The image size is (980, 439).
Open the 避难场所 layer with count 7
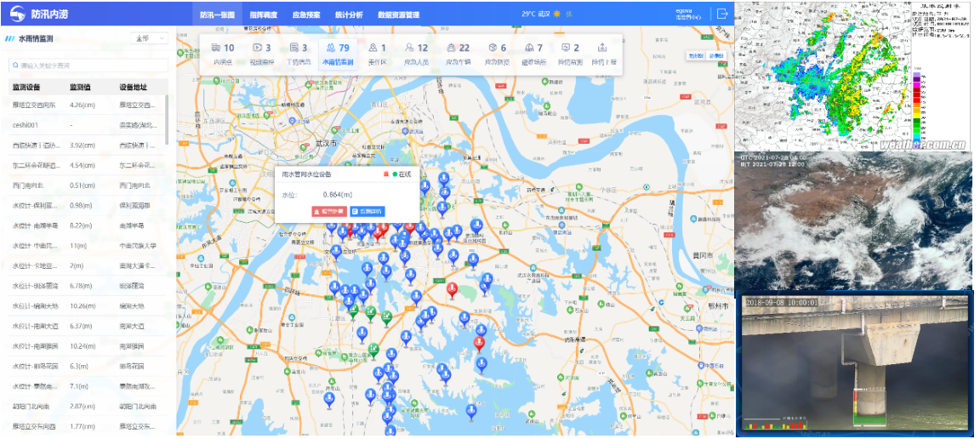[x=533, y=54]
